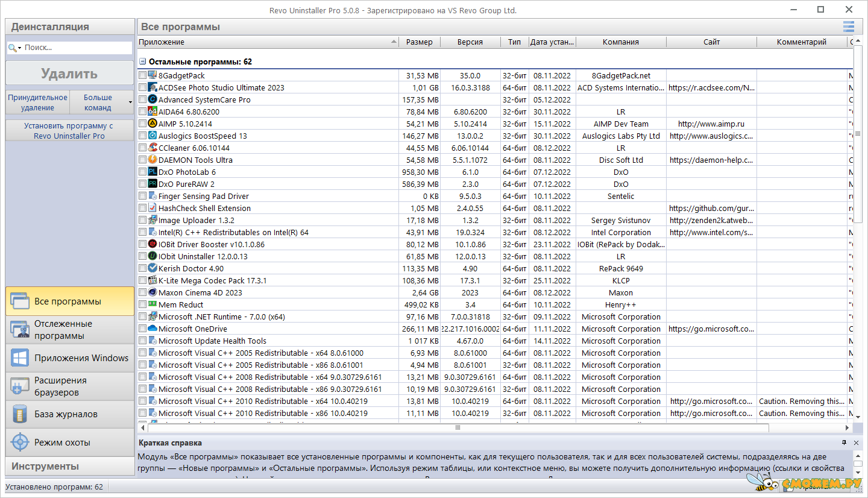Open the view options icon at top right
The height and width of the screenshot is (498, 868).
pos(849,27)
